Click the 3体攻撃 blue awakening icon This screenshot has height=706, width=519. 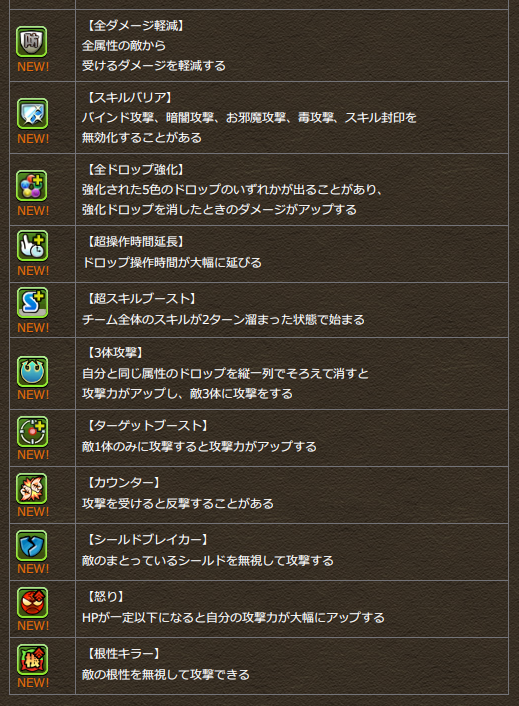(x=32, y=372)
